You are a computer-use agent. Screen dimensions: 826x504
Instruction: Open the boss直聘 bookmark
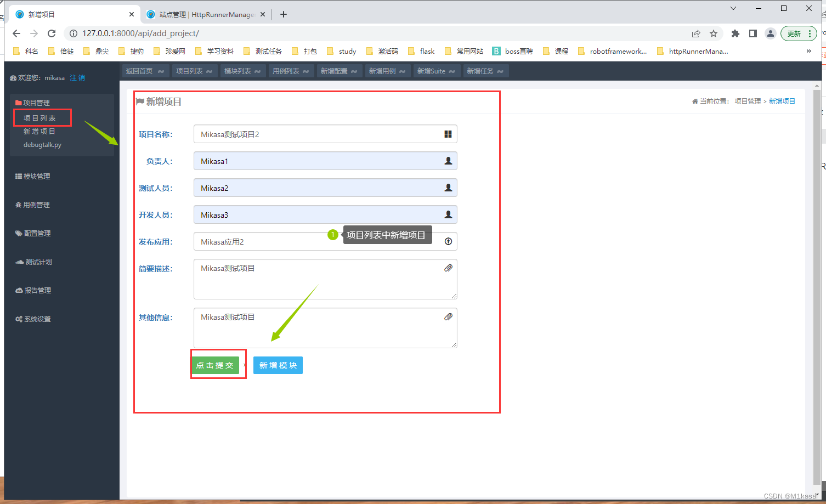(x=513, y=51)
